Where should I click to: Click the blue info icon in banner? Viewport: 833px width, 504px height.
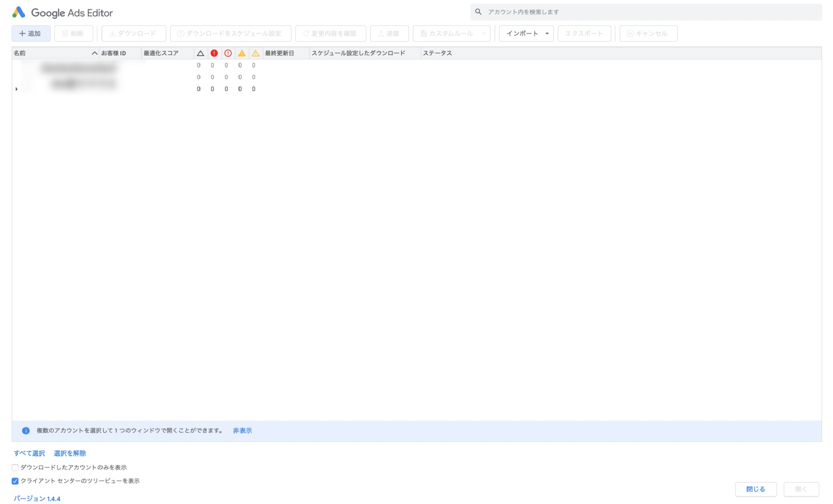26,431
